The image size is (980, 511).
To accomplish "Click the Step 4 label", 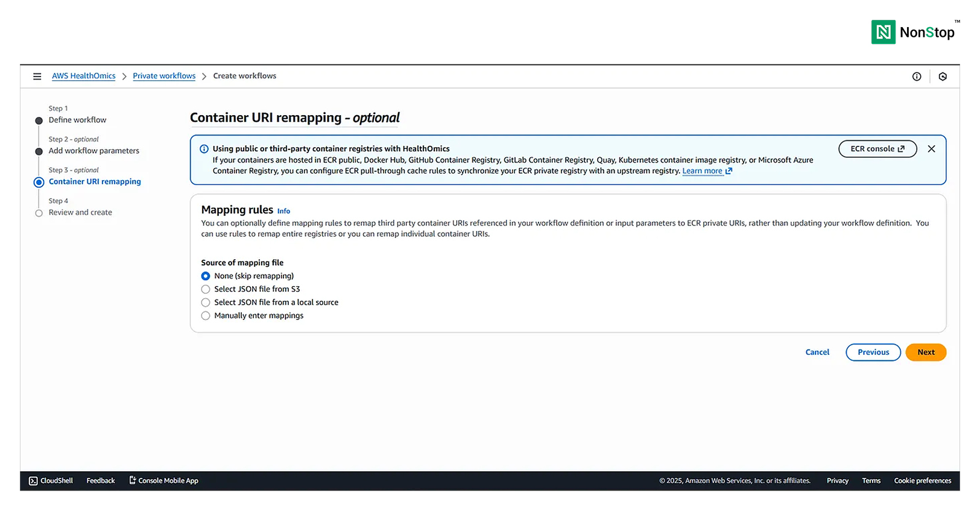I will [x=58, y=201].
